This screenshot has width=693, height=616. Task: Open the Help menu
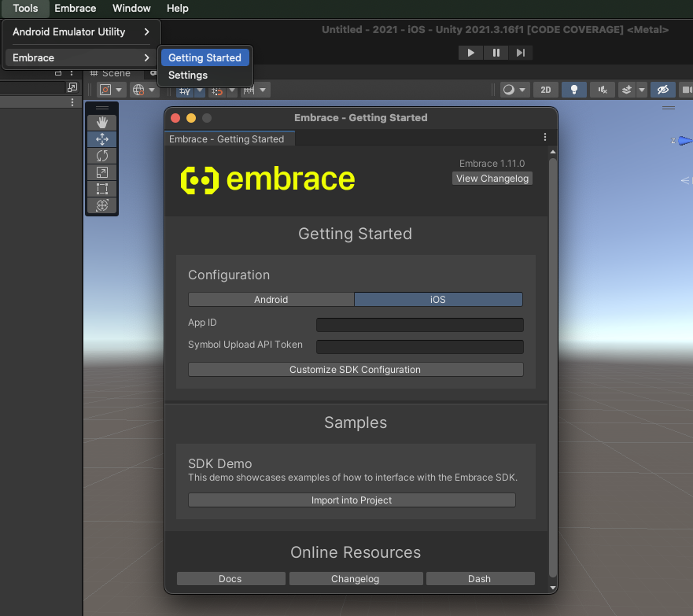pos(177,9)
